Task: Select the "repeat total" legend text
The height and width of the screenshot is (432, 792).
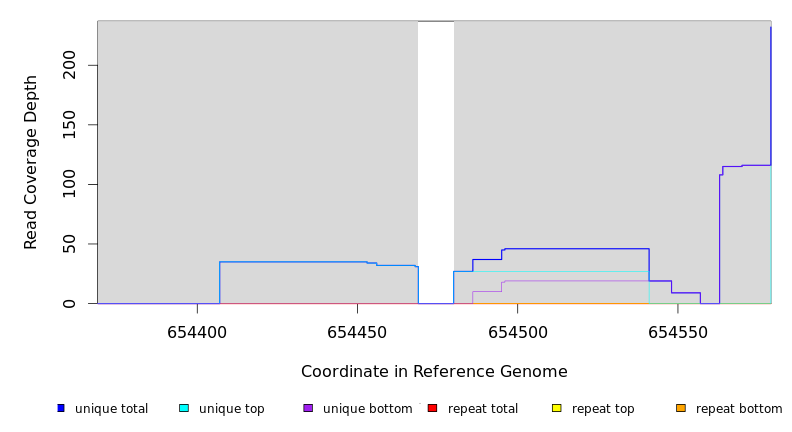Action: pos(483,409)
